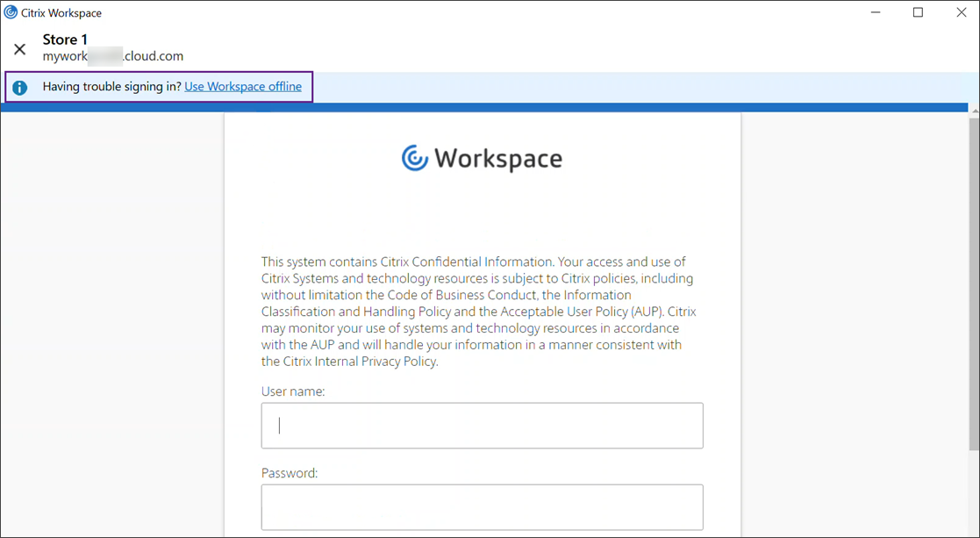Screen dimensions: 980x538
Task: Close the Citrix Workspace window
Action: (x=961, y=12)
